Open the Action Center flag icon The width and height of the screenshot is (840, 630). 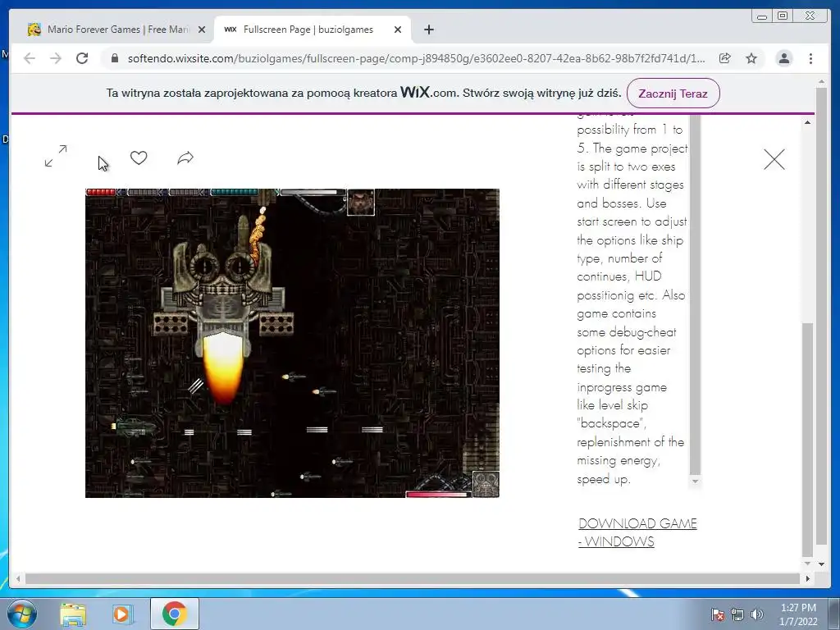tap(717, 614)
